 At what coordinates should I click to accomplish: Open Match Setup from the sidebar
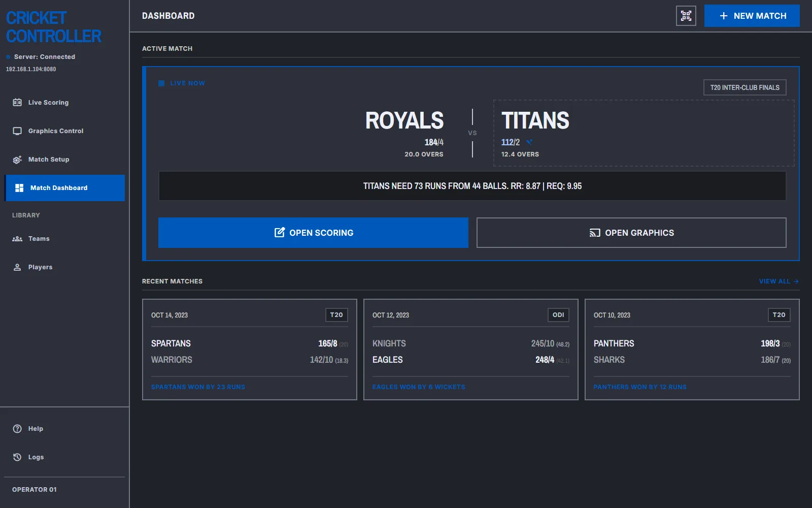[x=64, y=160]
